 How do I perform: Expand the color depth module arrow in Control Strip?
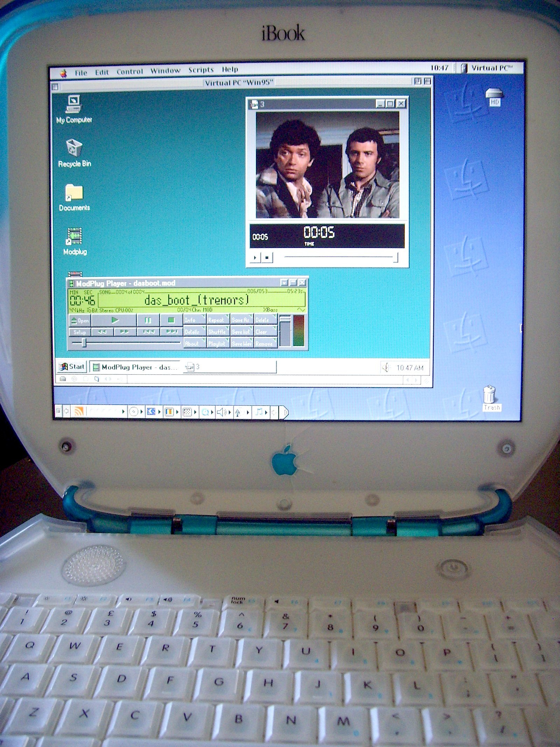178,412
